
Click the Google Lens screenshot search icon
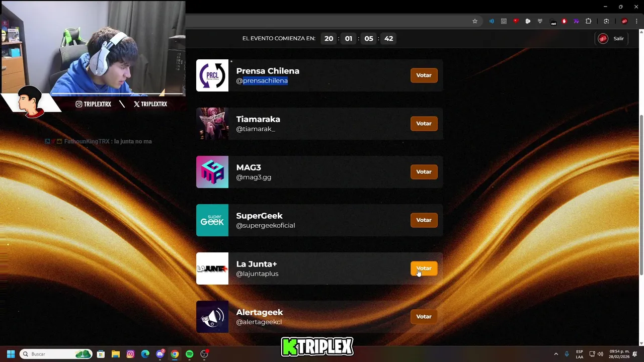606,21
